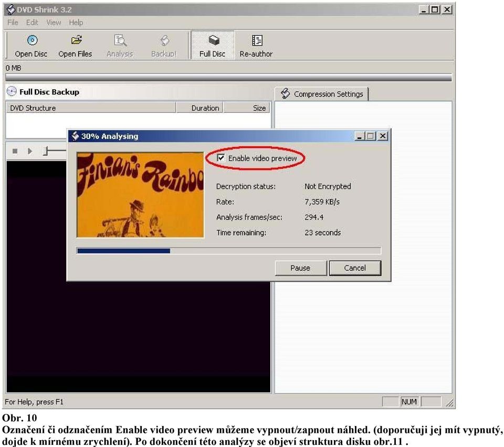Click the play preview button
The width and height of the screenshot is (504, 447).
tap(30, 151)
